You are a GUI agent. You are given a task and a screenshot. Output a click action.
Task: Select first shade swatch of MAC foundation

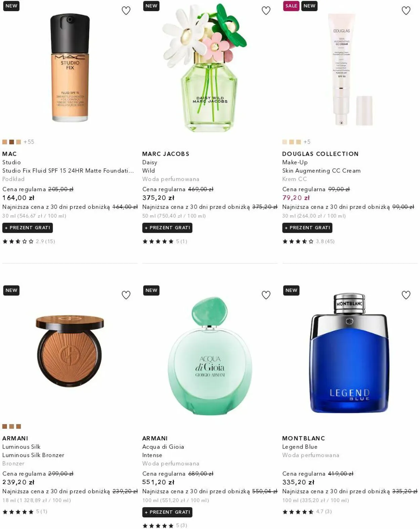click(5, 142)
